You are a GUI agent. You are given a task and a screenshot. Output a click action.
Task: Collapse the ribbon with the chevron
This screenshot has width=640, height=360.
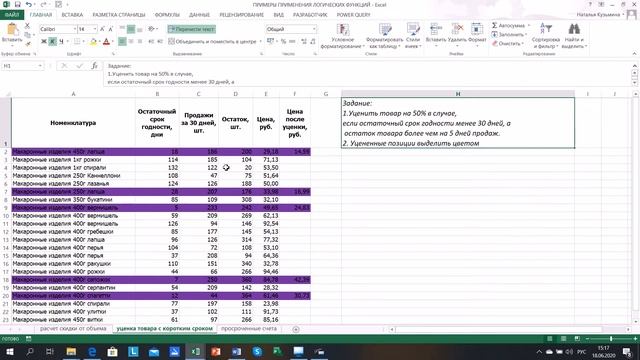[x=634, y=53]
